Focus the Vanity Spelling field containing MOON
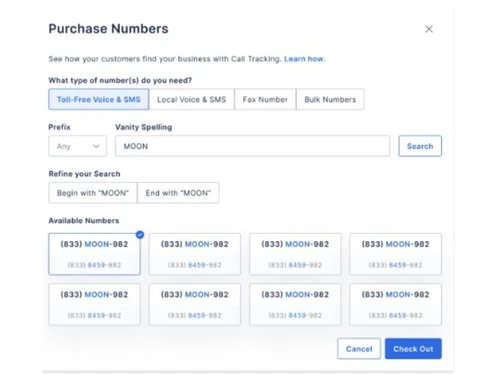This screenshot has width=500, height=375. point(252,146)
